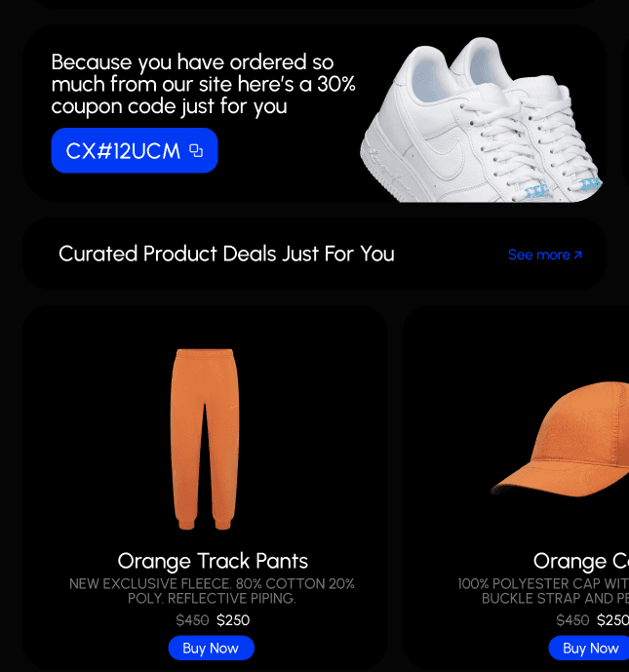Image resolution: width=629 pixels, height=672 pixels.
Task: Buy the Orange Track Pants now
Action: (212, 648)
